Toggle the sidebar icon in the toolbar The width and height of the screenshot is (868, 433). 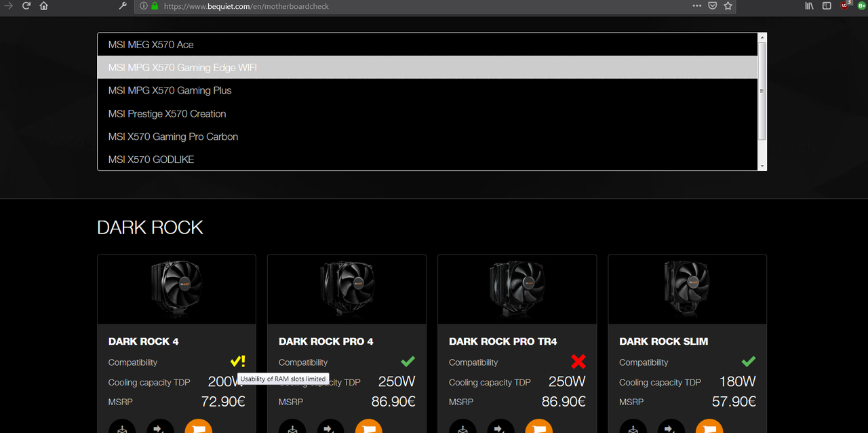tap(827, 5)
